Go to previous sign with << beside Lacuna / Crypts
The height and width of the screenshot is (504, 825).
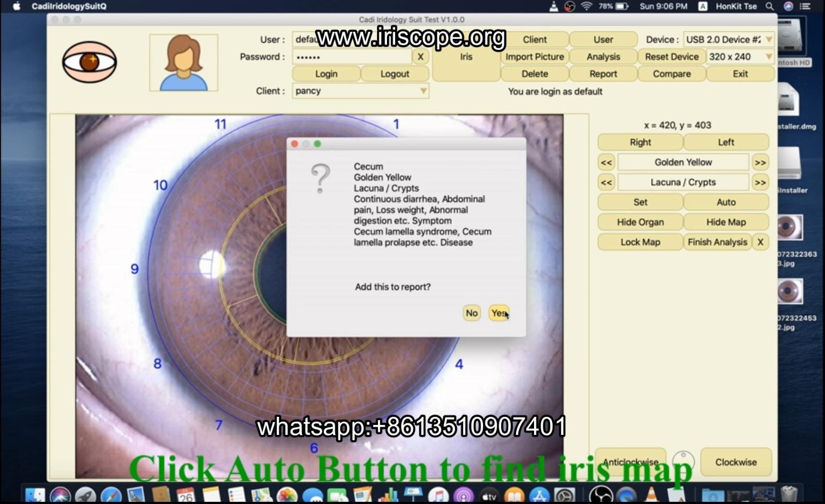pos(606,182)
